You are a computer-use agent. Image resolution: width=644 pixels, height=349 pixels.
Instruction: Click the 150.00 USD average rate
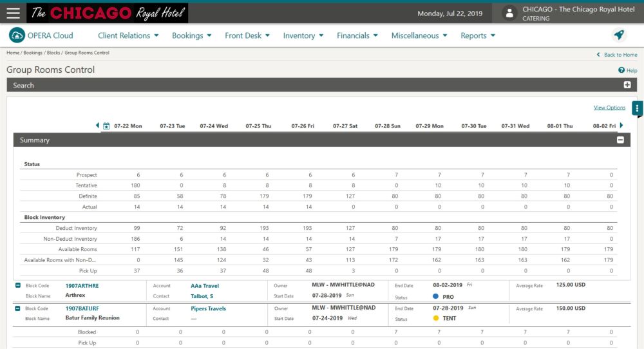point(571,308)
